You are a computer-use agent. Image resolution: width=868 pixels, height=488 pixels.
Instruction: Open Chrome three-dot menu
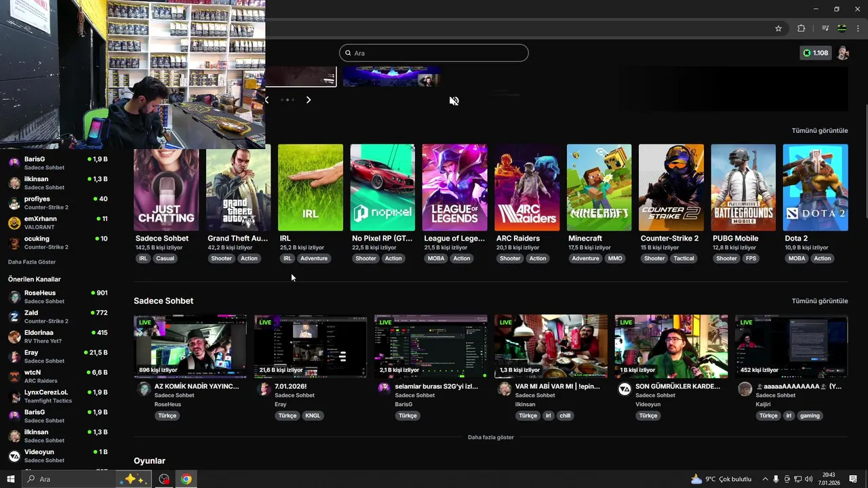tap(859, 28)
